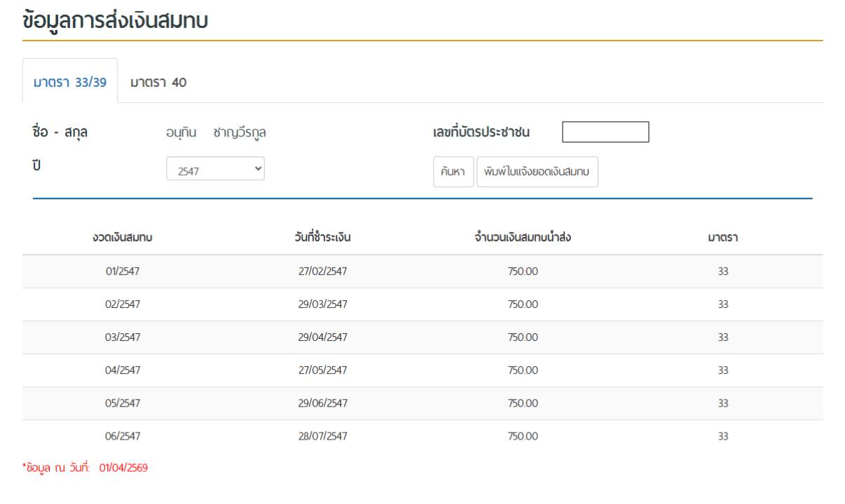Open the year dropdown showing 2547
The height and width of the screenshot is (504, 845).
[x=216, y=169]
